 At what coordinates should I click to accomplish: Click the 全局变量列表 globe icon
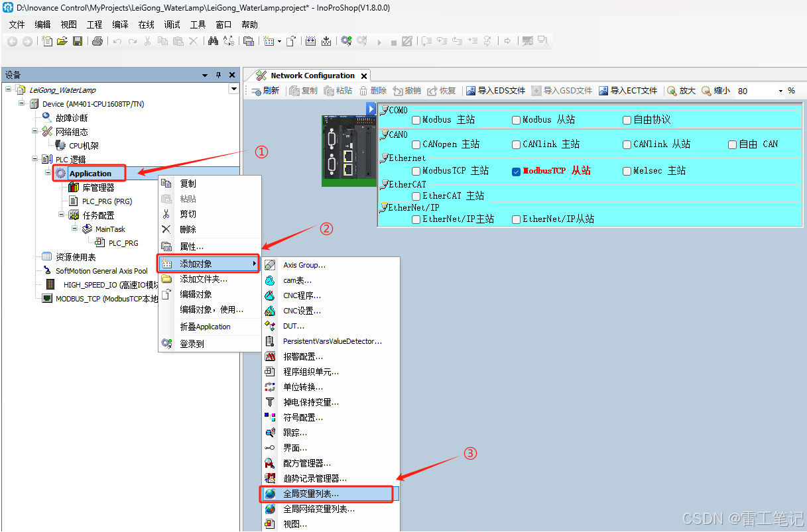pos(270,494)
